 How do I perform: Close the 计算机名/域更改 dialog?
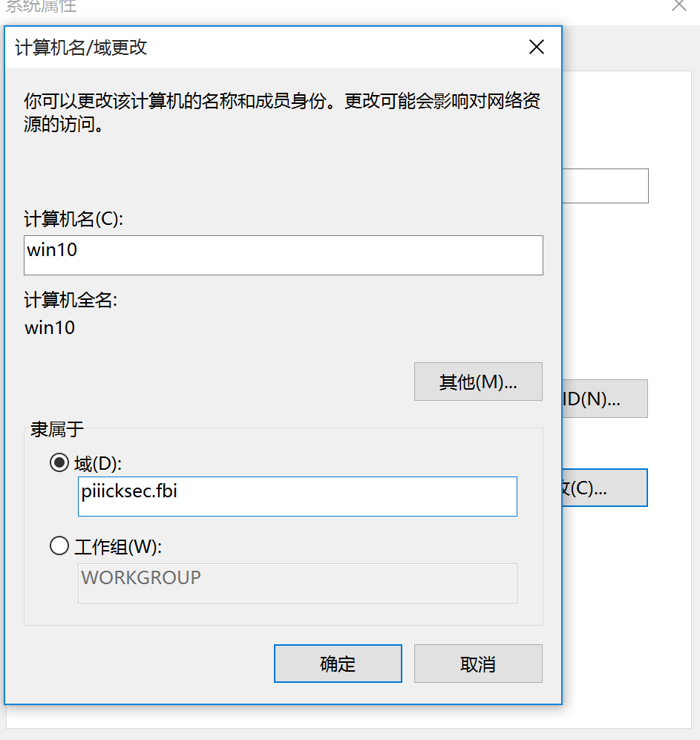pos(537,48)
